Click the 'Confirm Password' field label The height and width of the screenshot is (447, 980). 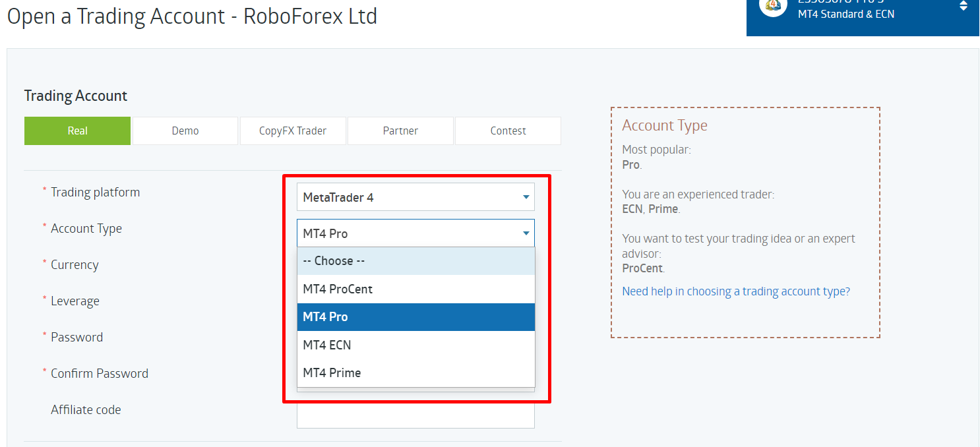[100, 374]
